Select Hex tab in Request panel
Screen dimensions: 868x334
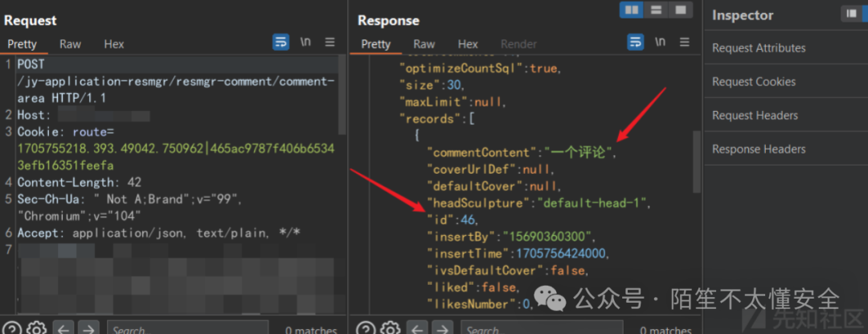tap(114, 44)
